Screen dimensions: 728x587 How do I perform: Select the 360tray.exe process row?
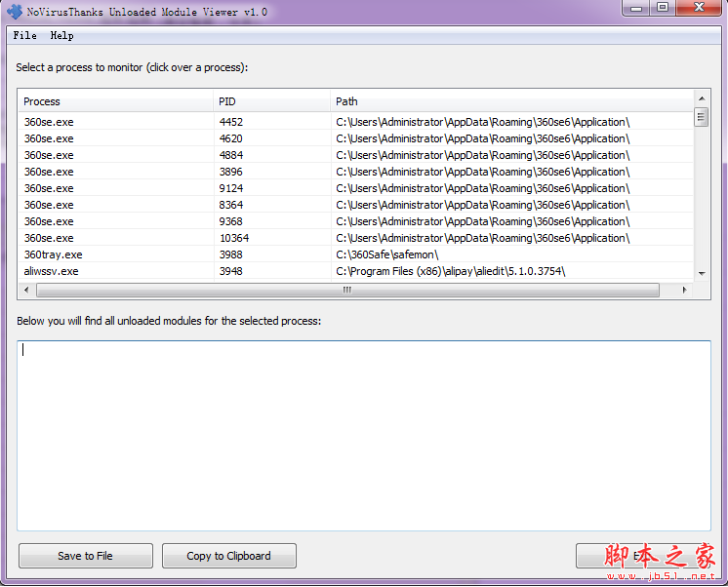point(355,254)
